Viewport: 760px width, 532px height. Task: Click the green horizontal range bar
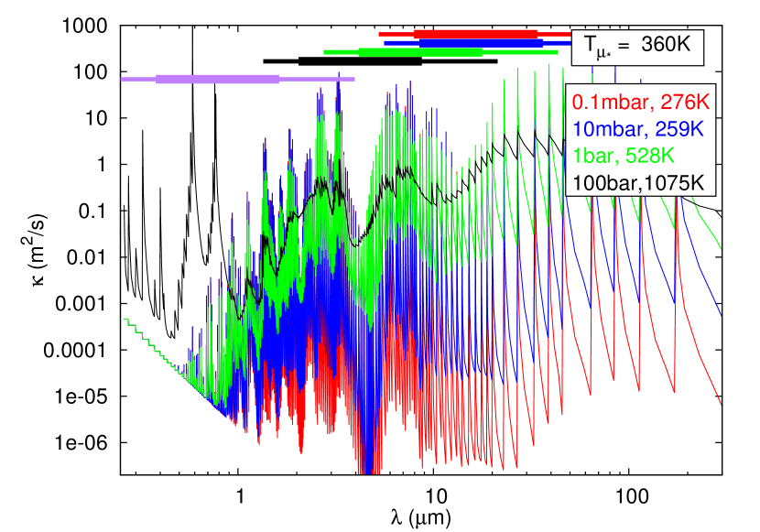click(x=440, y=52)
